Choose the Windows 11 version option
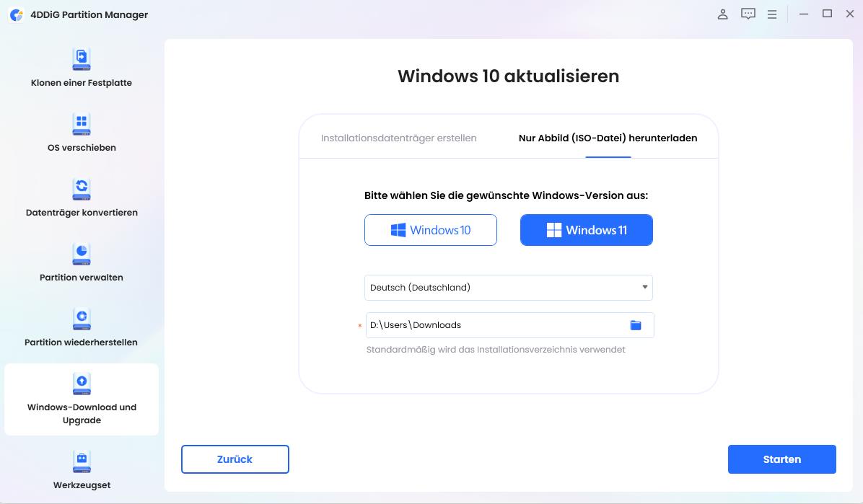This screenshot has width=863, height=504. [586, 230]
